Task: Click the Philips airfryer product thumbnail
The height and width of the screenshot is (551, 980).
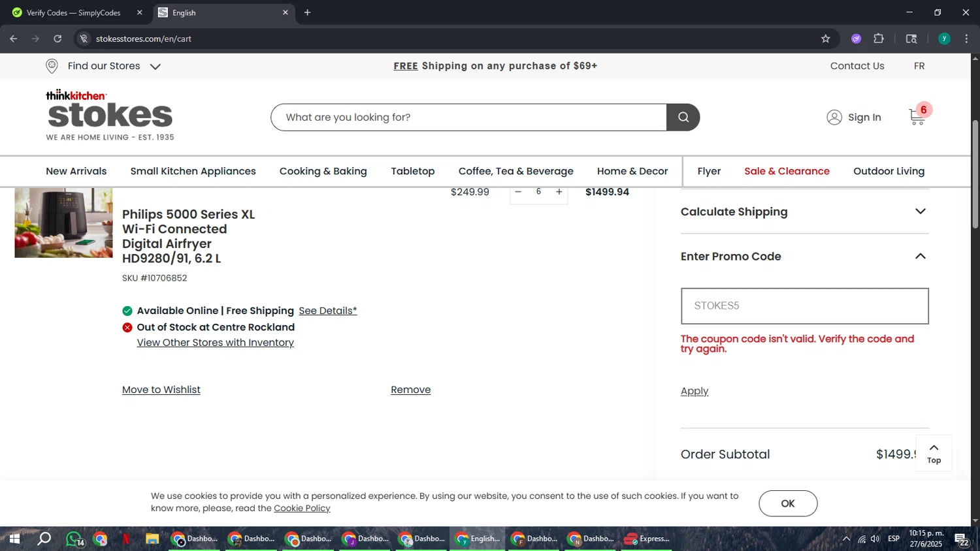Action: tap(63, 222)
